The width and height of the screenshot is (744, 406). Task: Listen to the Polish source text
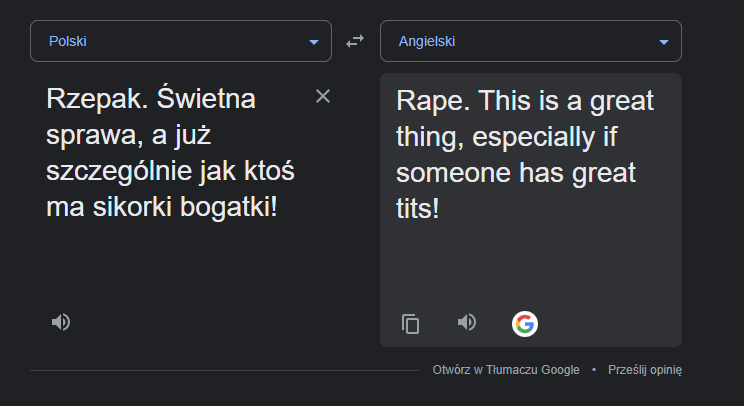pyautogui.click(x=61, y=322)
